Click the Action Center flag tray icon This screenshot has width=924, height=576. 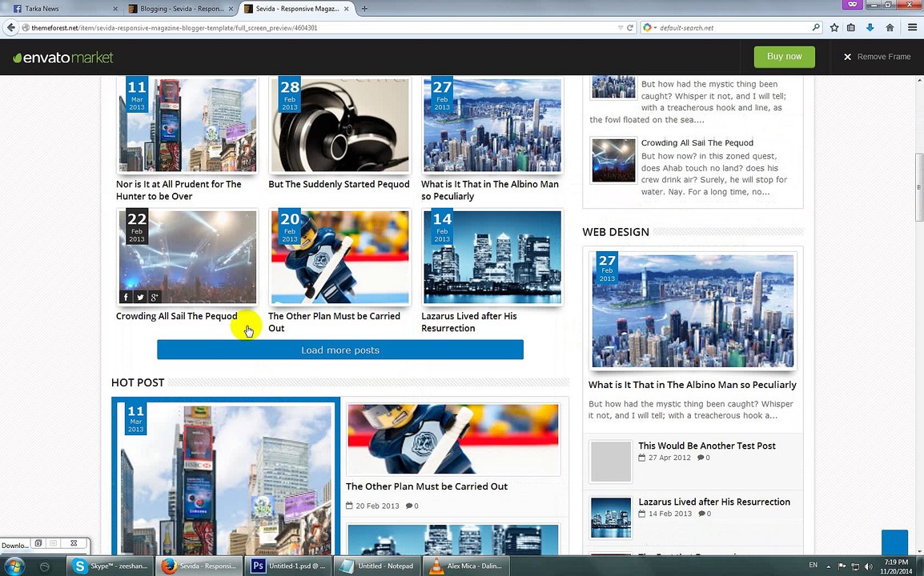[x=842, y=566]
